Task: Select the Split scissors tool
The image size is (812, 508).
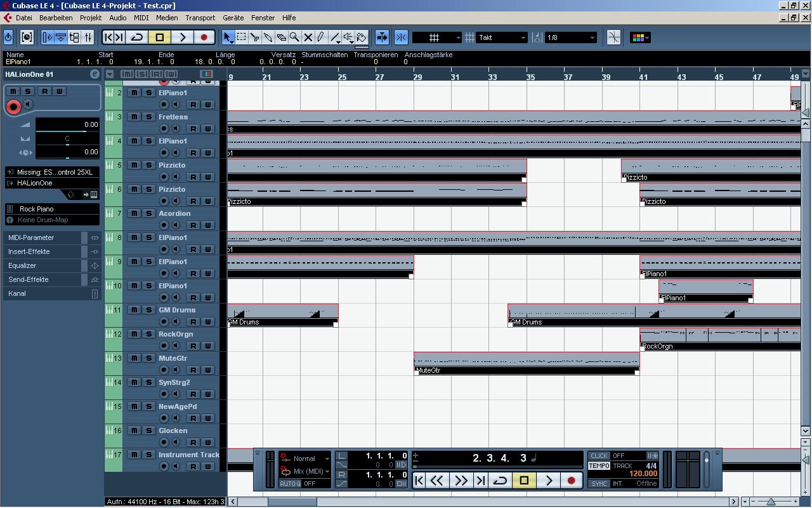Action: [255, 37]
